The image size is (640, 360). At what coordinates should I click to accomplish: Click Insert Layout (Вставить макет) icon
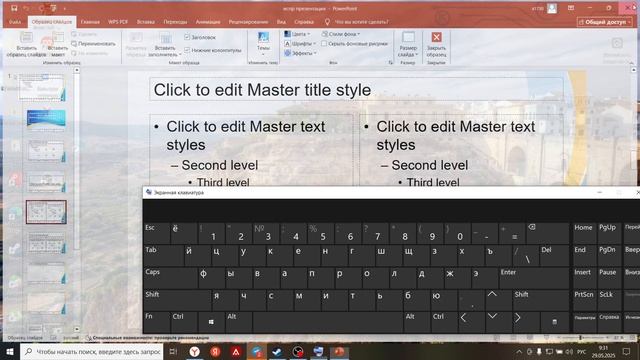point(58,38)
